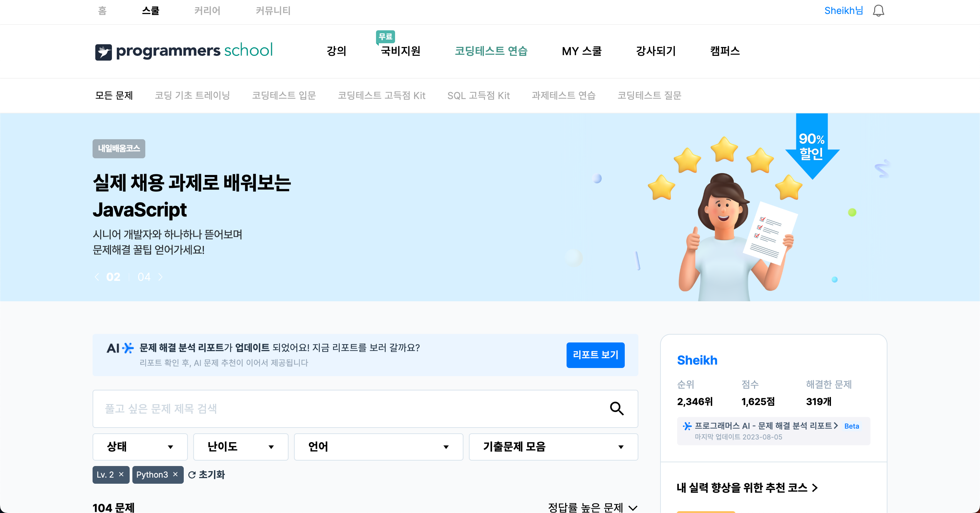Click the programmers school logo
The width and height of the screenshot is (980, 513).
coord(184,51)
